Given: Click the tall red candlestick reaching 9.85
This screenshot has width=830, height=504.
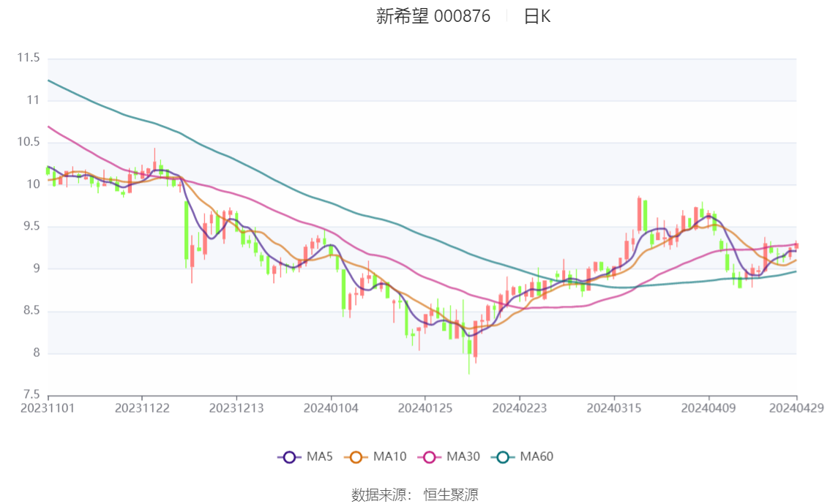Looking at the screenshot, I should coord(639,215).
